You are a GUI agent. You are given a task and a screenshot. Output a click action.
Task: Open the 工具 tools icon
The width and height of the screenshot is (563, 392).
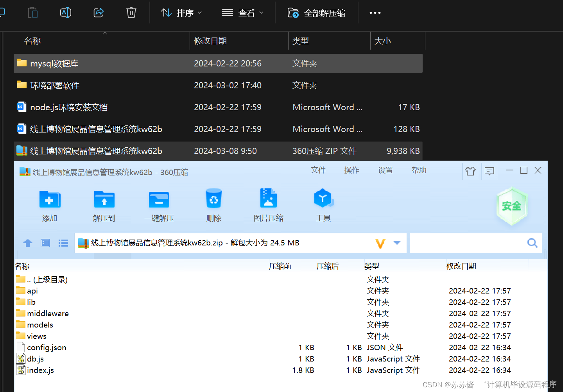[323, 204]
